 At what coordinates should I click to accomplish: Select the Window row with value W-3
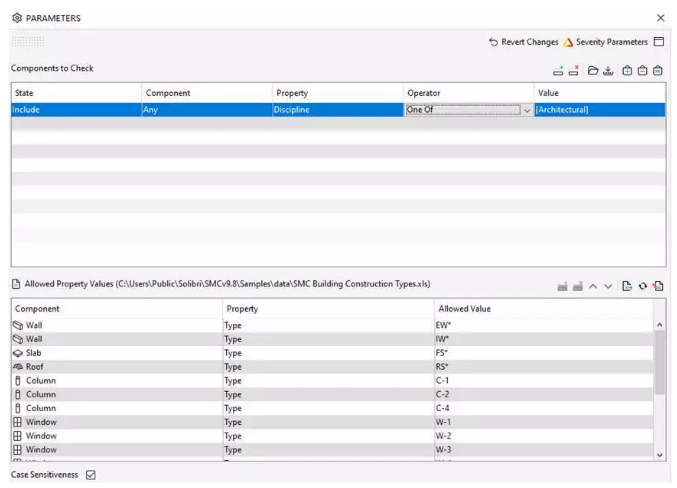332,450
